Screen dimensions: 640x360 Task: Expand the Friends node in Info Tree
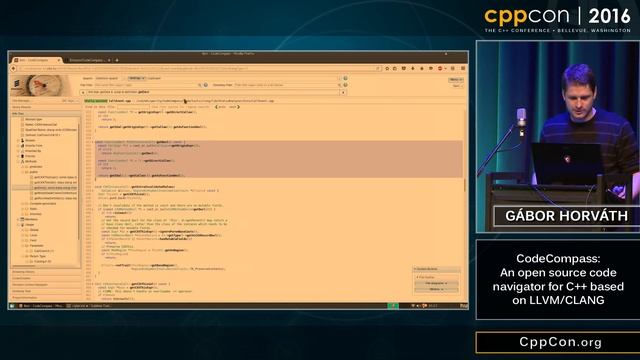tap(18, 156)
